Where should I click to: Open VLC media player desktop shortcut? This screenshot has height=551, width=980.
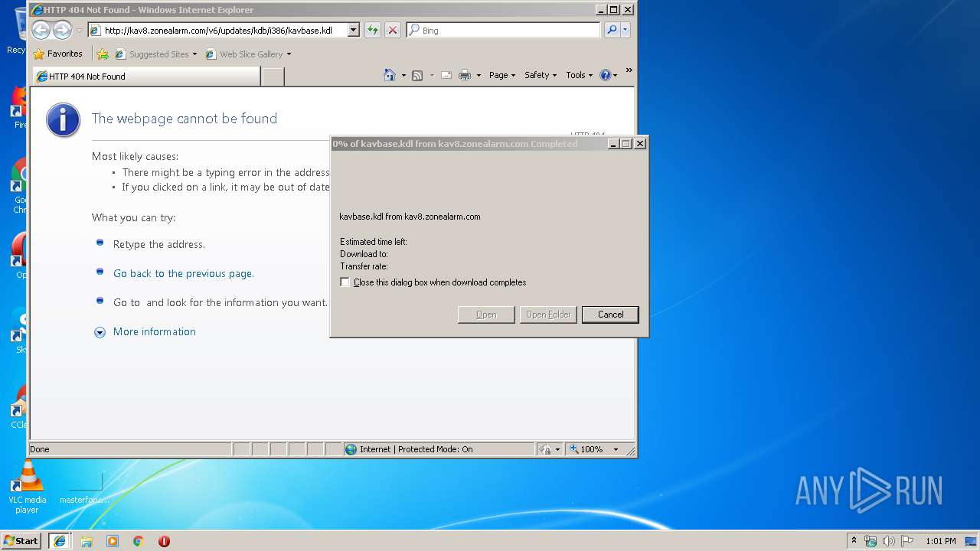pyautogui.click(x=27, y=487)
